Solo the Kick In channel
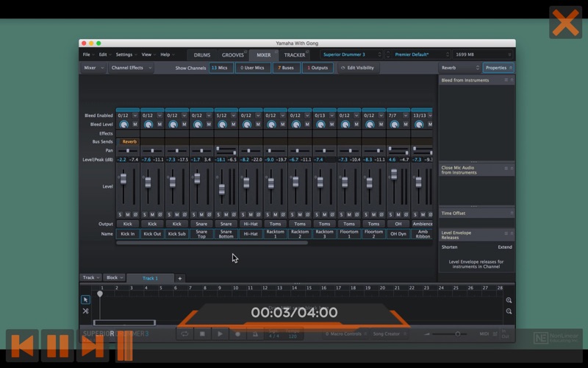 click(x=120, y=215)
